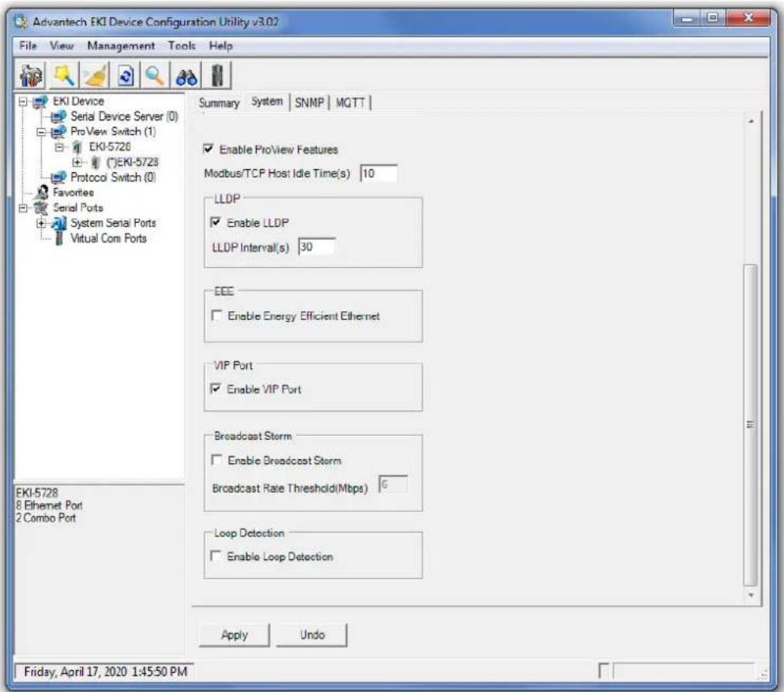Click the Undo button
Viewport: 784px width, 692px height.
pos(312,635)
